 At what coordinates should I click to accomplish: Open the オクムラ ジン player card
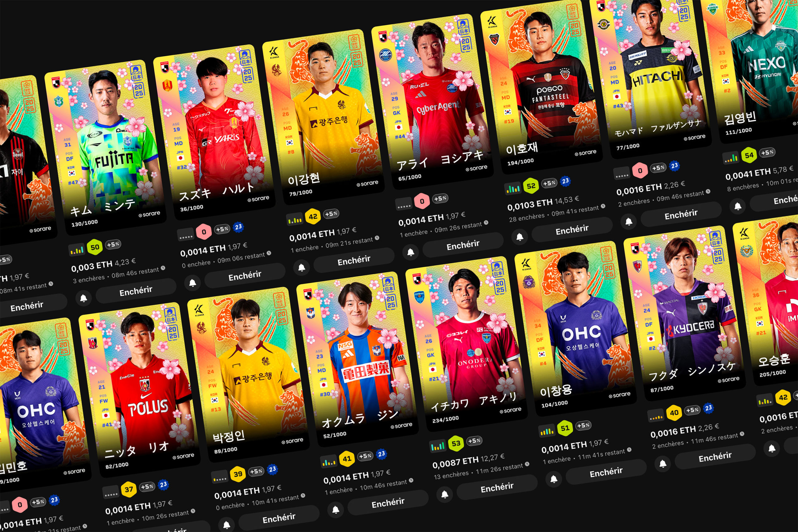pos(357,360)
